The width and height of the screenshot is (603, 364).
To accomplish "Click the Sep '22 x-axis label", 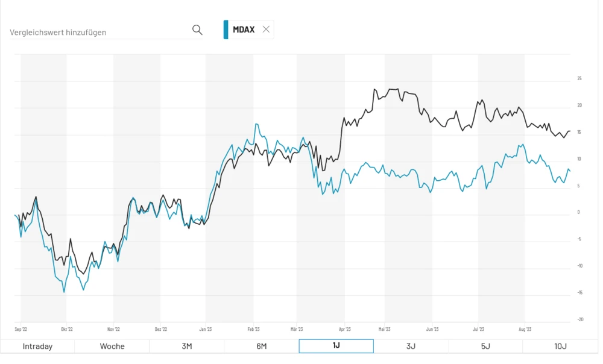I will pos(21,330).
